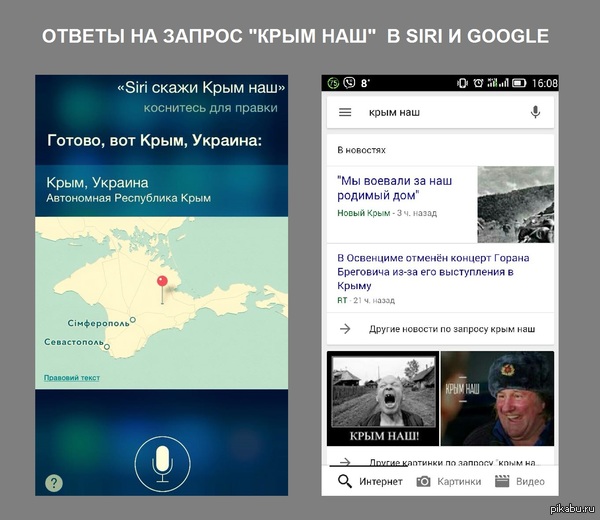Click the battery indicator in status bar
This screenshot has height=520, width=600.
[x=519, y=83]
